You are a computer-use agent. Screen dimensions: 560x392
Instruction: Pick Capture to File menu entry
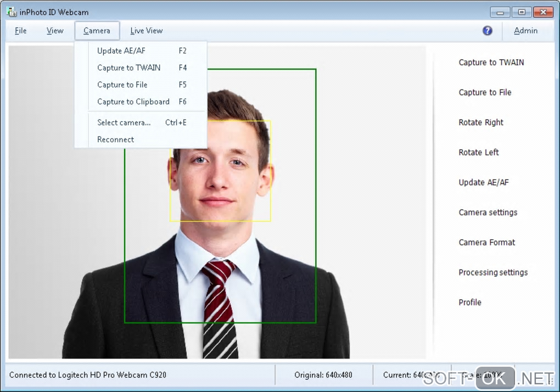coord(122,85)
